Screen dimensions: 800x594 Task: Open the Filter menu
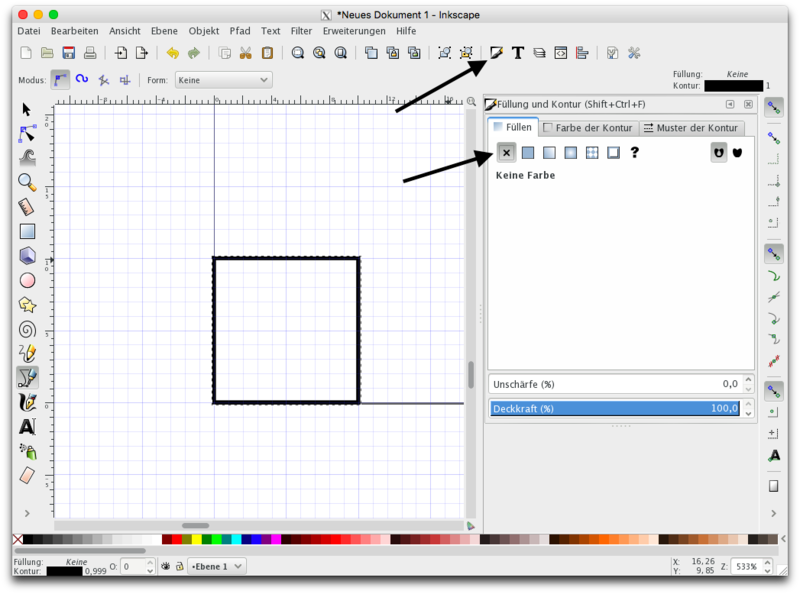tap(301, 30)
